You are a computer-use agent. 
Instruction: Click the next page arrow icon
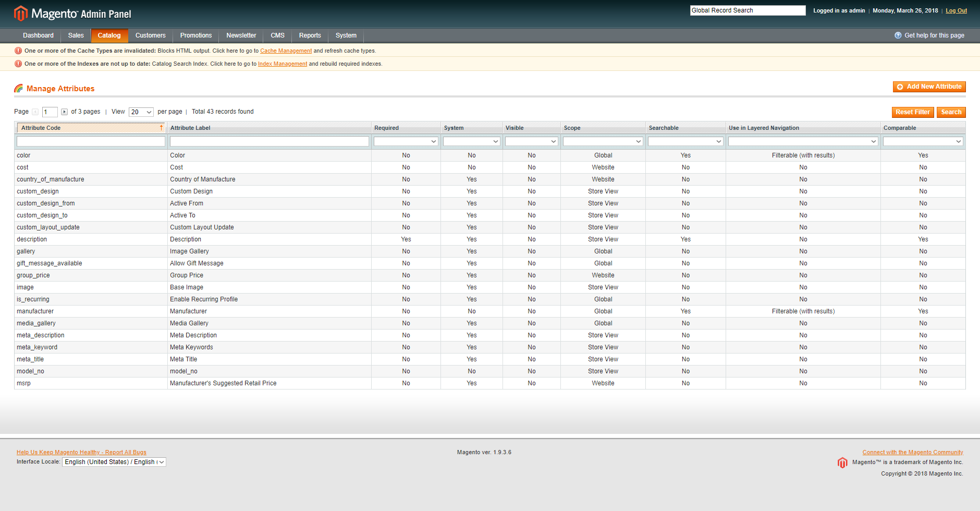tap(64, 112)
